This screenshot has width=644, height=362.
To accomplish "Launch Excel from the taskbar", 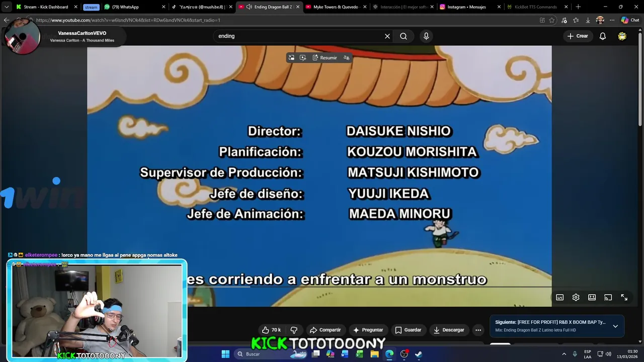I will click(359, 354).
